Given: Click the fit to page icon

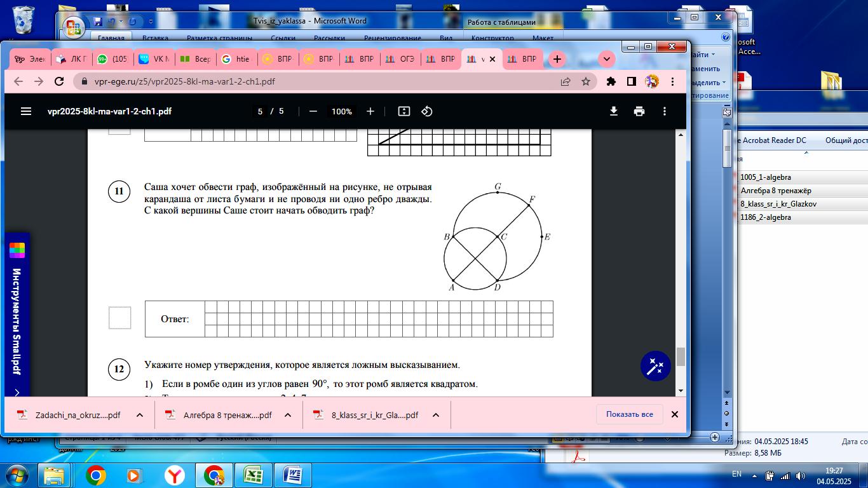Looking at the screenshot, I should tap(403, 111).
